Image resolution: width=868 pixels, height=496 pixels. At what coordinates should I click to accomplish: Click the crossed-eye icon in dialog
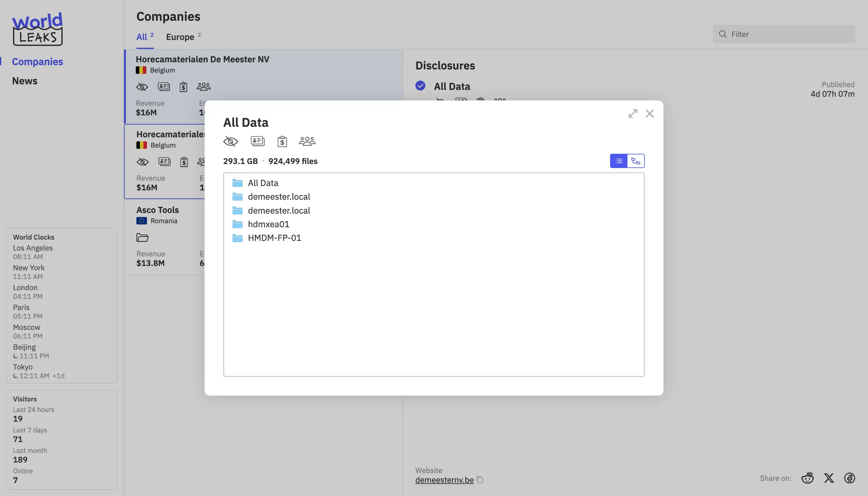[x=231, y=141]
